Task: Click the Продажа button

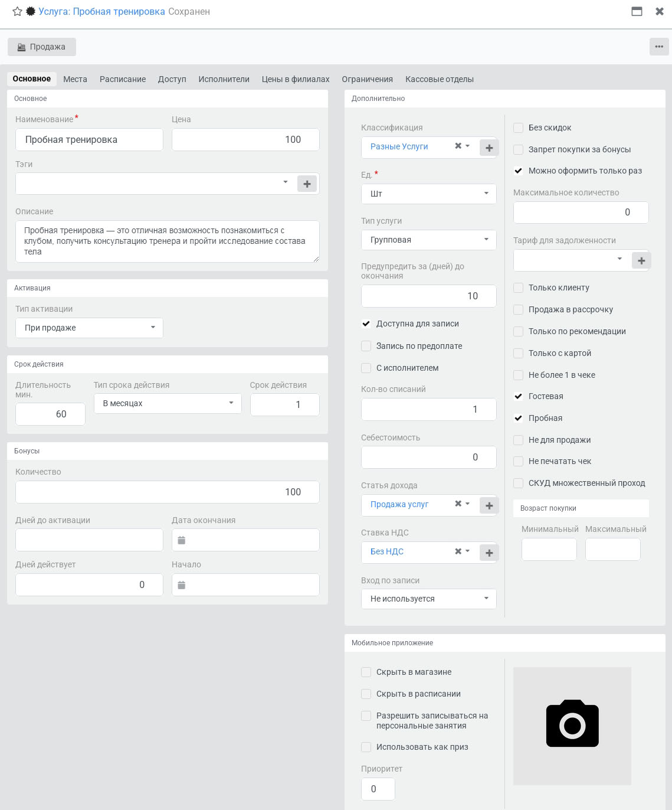Action: pyautogui.click(x=41, y=47)
